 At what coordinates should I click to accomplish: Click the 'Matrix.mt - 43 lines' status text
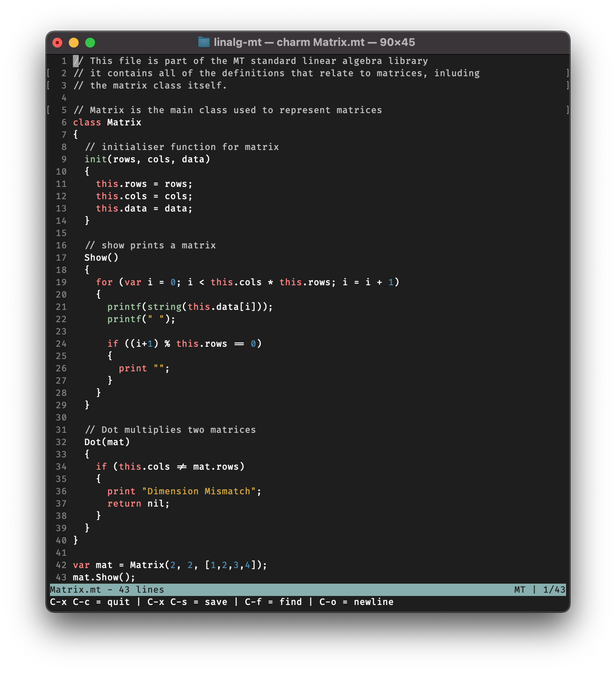[107, 590]
